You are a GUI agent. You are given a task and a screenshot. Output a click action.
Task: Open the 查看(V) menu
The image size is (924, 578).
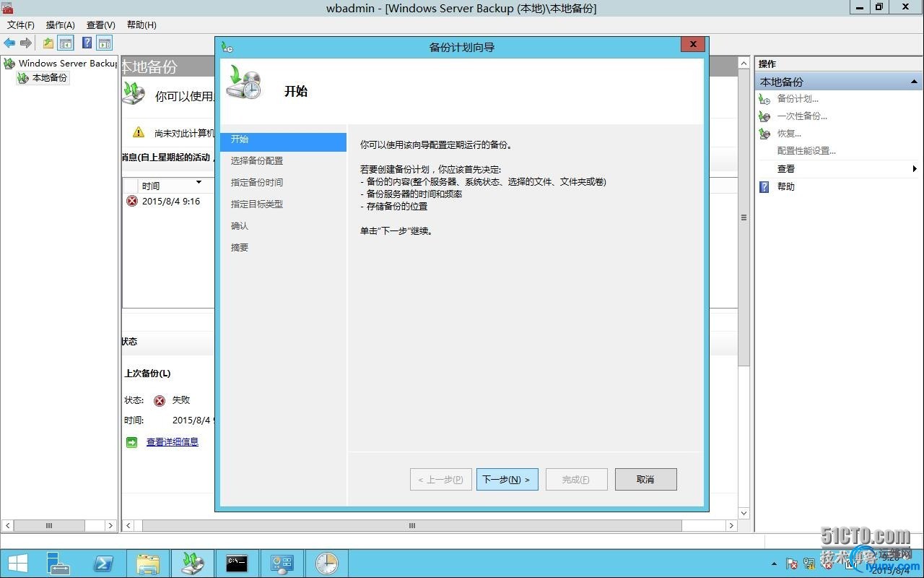point(101,25)
